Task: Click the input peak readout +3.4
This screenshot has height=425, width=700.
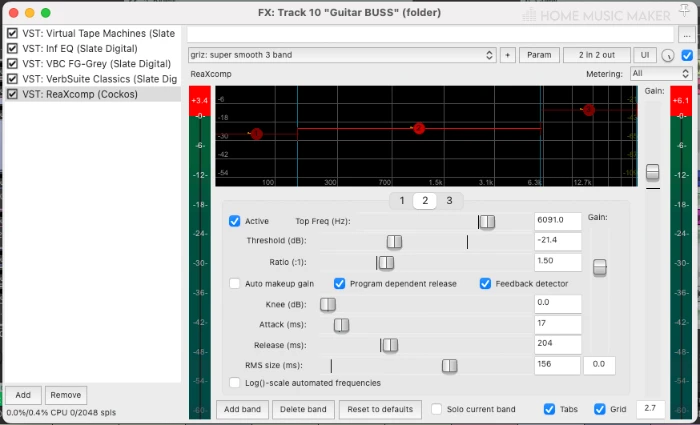Action: [200, 101]
